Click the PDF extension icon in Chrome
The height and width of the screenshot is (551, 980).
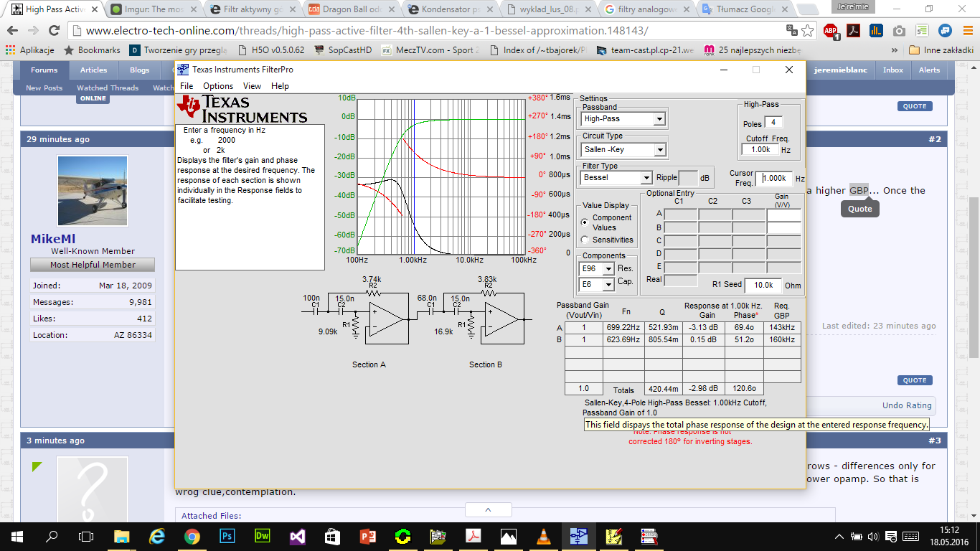854,31
